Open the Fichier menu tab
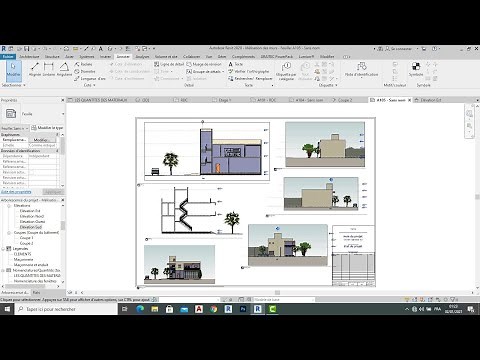The width and height of the screenshot is (480, 360). (x=8, y=57)
